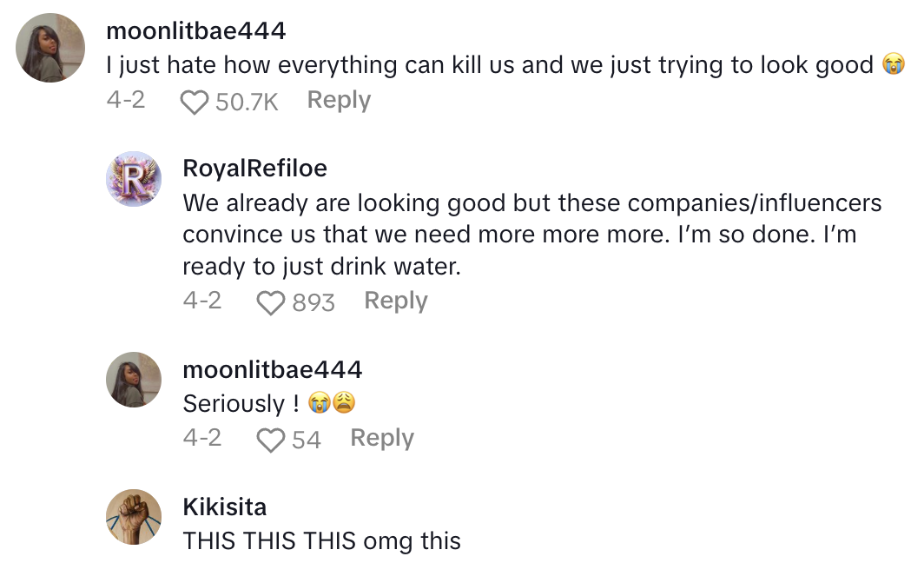Like RoyalRefiloe's comment via heart icon

coord(272,302)
